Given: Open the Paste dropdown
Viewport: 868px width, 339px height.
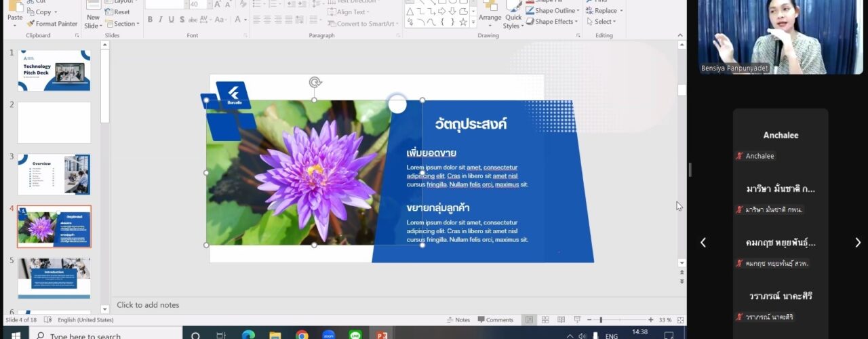Looking at the screenshot, I should click(x=15, y=26).
